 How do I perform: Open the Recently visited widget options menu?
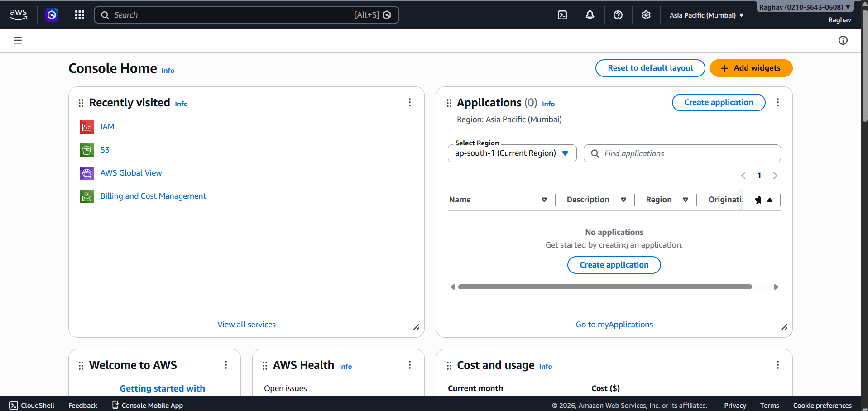(x=409, y=102)
